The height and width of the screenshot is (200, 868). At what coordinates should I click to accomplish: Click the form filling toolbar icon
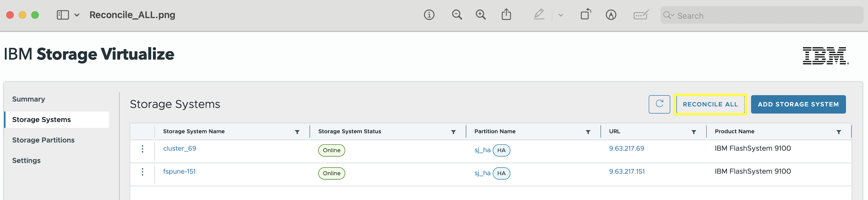641,15
